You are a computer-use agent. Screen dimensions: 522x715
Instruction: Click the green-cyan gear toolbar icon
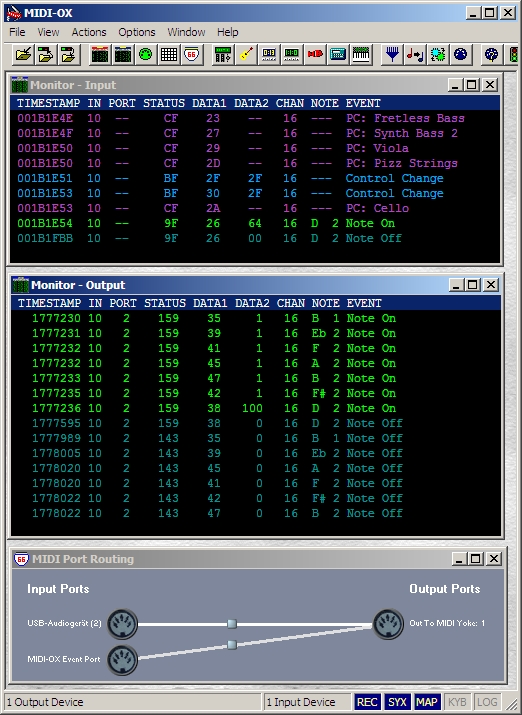[438, 55]
